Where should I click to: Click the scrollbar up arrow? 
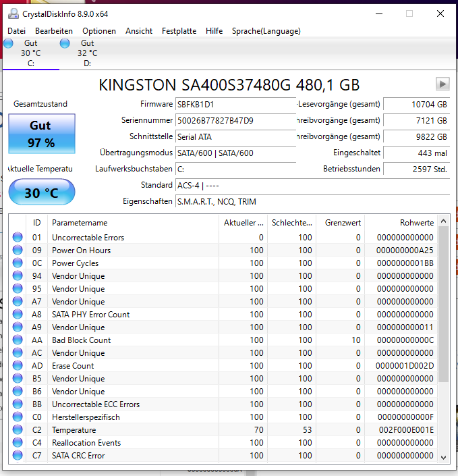click(x=443, y=221)
